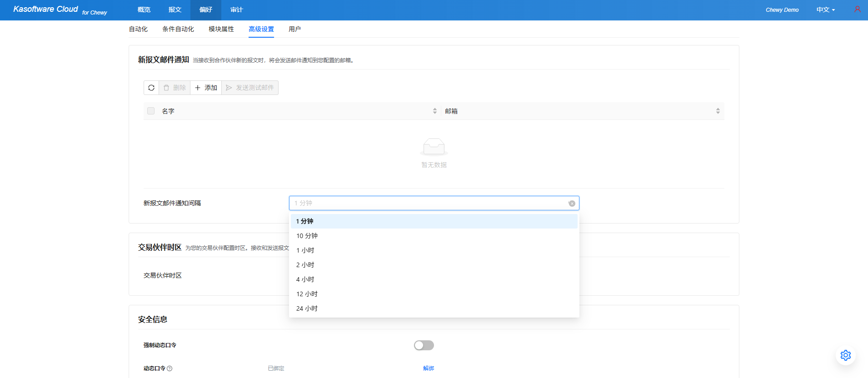The width and height of the screenshot is (868, 378).
Task: Click the user profile icon
Action: pyautogui.click(x=857, y=10)
